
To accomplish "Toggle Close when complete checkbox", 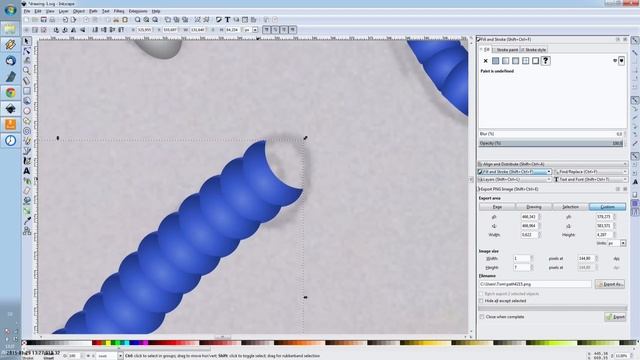I will (482, 317).
